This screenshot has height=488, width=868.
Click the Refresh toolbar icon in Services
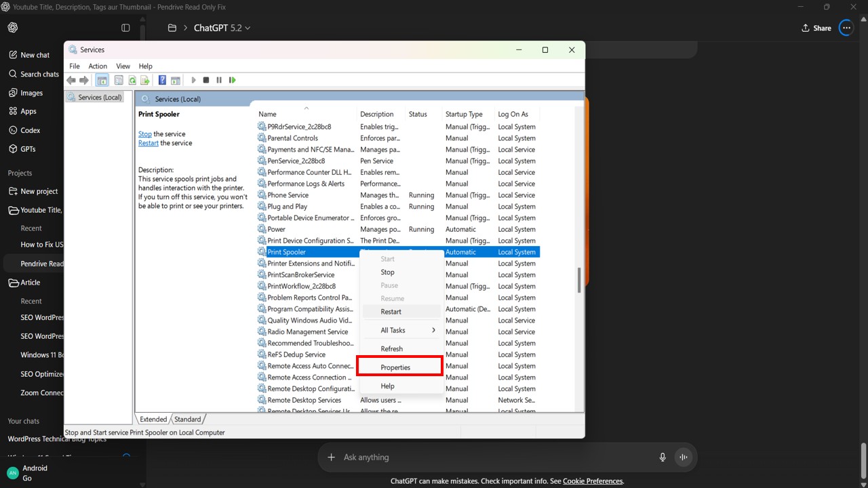click(x=133, y=80)
